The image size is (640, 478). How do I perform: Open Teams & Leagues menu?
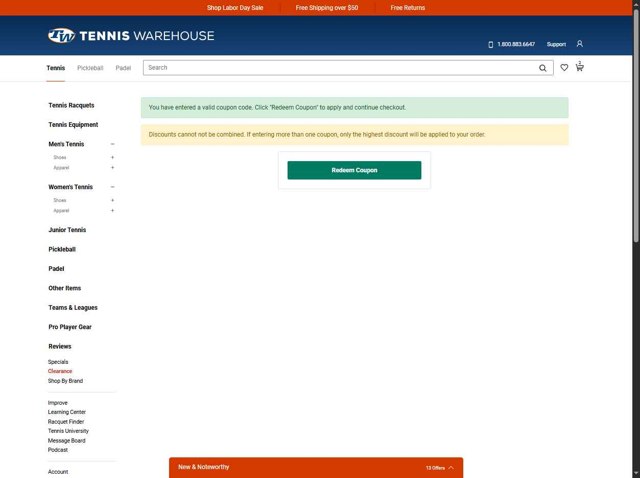(x=73, y=308)
